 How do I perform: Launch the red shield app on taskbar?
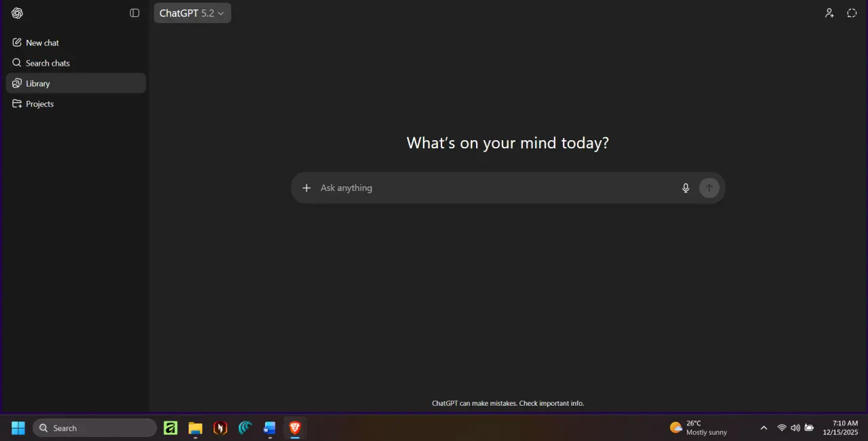(x=220, y=428)
